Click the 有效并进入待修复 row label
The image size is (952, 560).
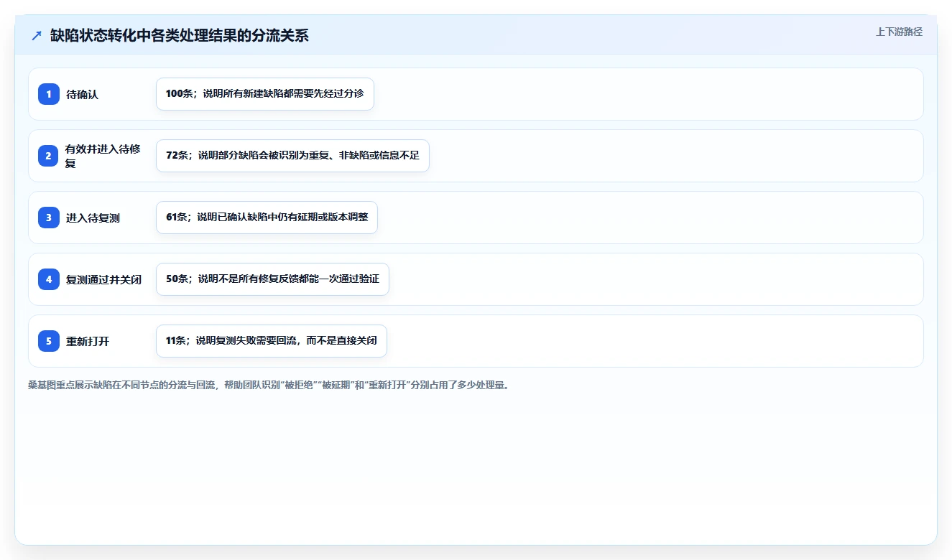pos(103,156)
